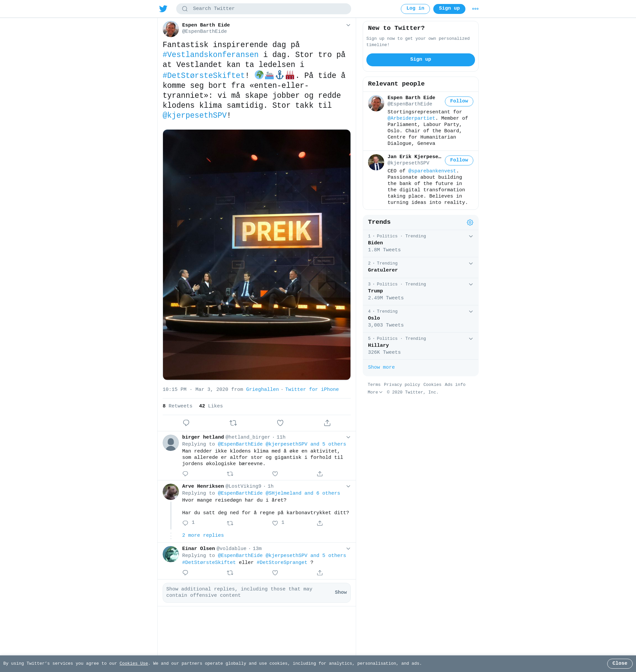Open chevron menu on birger hetland's reply
The width and height of the screenshot is (636, 672).
[348, 437]
